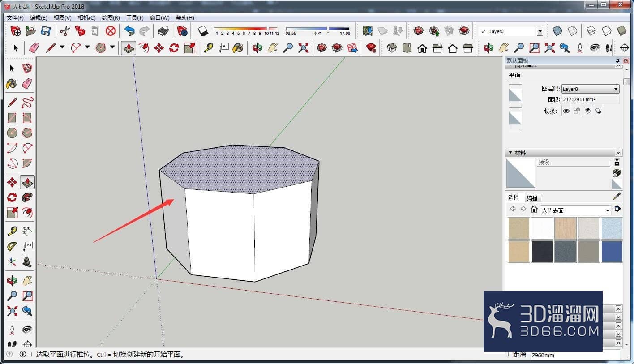Collapse the 材料 panel section
Viewport: 634px width, 364px height.
coord(511,153)
